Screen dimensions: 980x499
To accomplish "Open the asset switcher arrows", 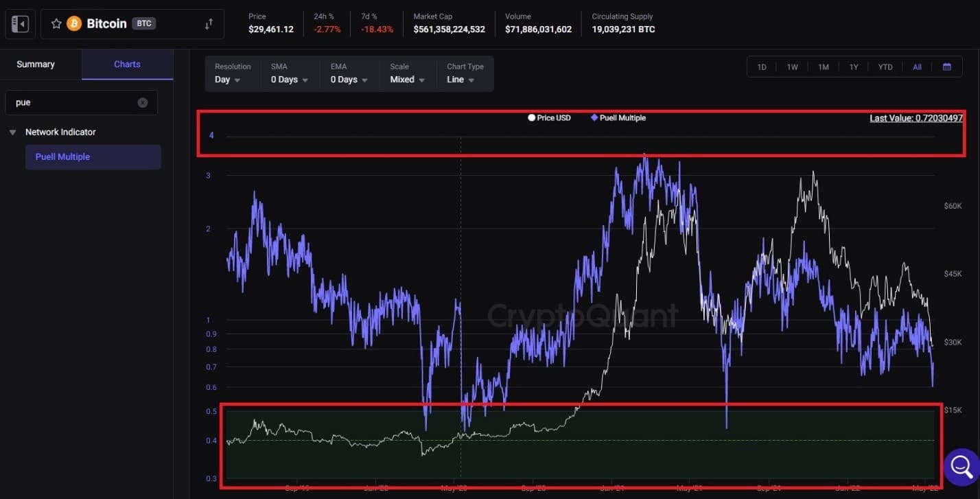I will tap(209, 24).
